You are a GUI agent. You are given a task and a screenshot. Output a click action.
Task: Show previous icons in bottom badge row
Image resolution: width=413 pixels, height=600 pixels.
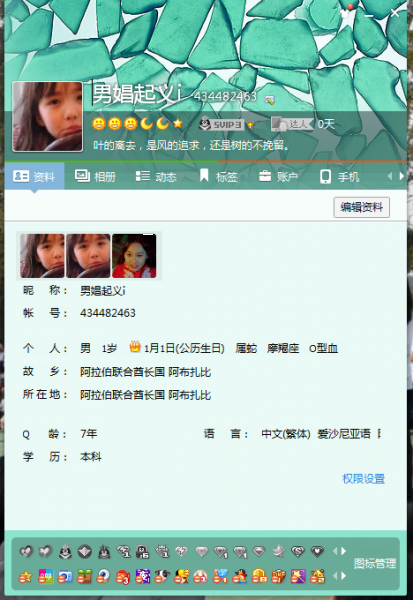pos(335,576)
